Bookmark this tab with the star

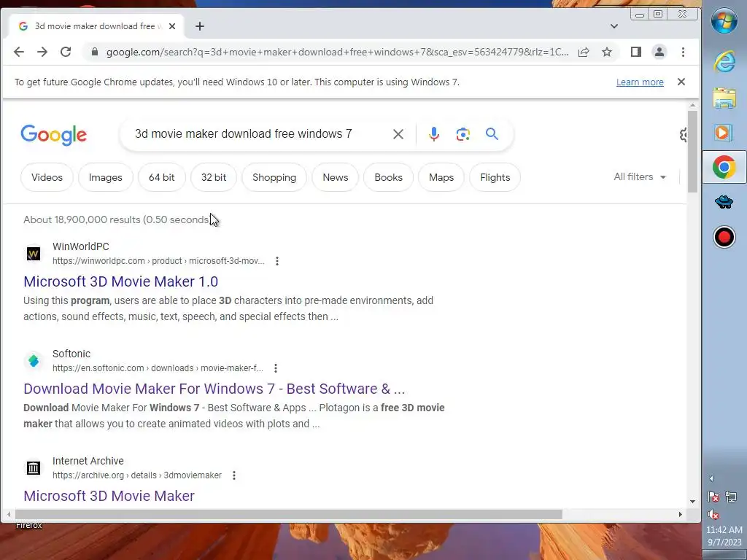coord(607,52)
